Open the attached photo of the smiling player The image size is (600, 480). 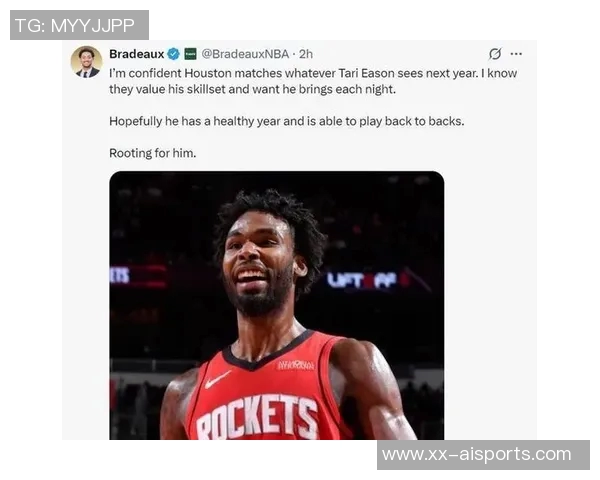point(277,305)
